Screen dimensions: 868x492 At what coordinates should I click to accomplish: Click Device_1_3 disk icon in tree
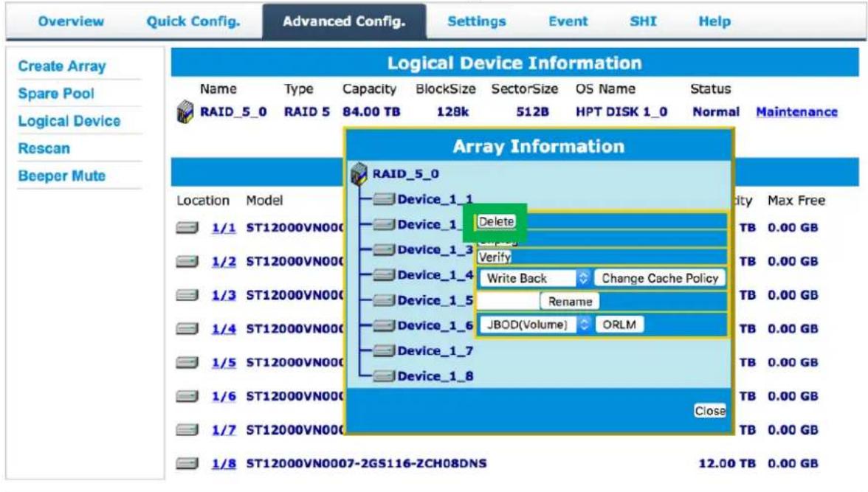(384, 249)
